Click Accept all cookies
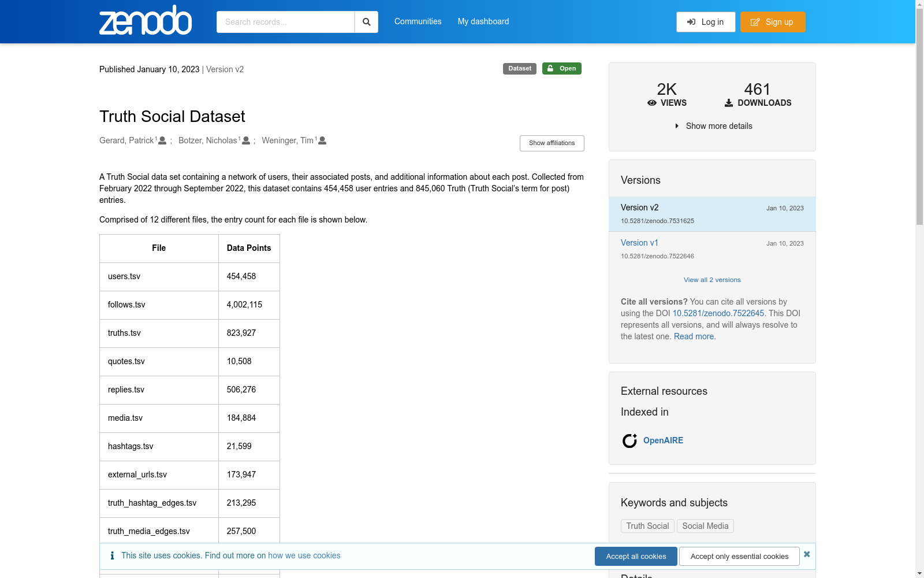 pyautogui.click(x=636, y=556)
